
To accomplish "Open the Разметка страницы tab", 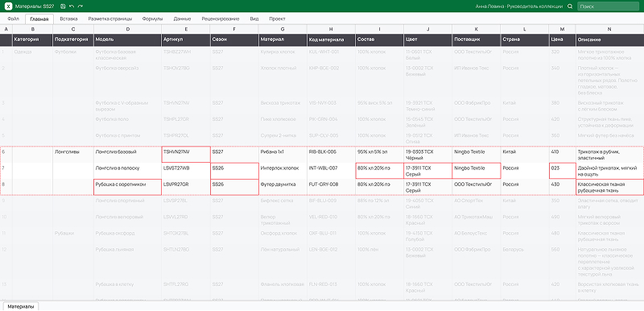I will click(110, 19).
